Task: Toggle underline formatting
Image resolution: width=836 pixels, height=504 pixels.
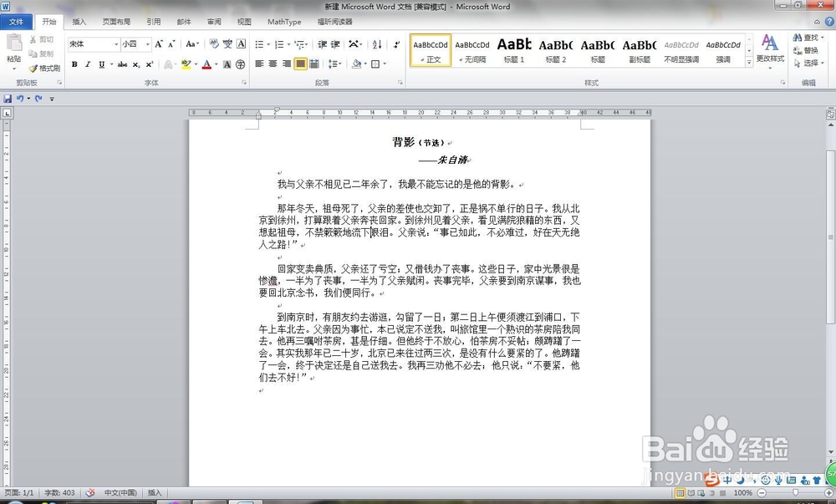Action: (x=101, y=64)
